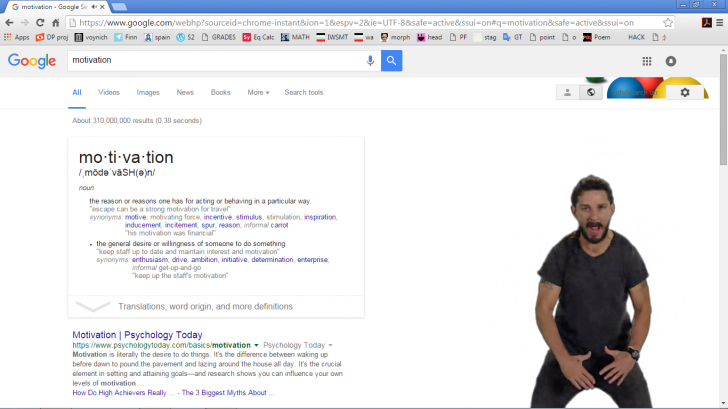Open the voynich bookmark
728x409 pixels.
pos(91,37)
